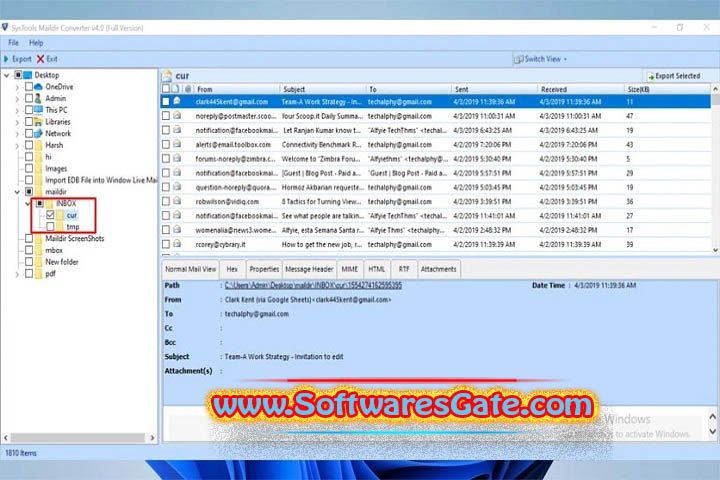Open the Switch View dropdown arrow
The width and height of the screenshot is (720, 480).
(565, 59)
